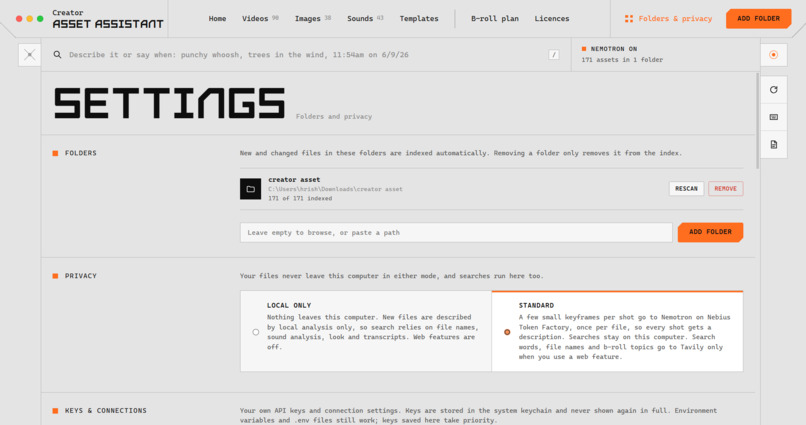Screen dimensions: 806x425
Task: Click the orange record target icon
Action: (773, 54)
